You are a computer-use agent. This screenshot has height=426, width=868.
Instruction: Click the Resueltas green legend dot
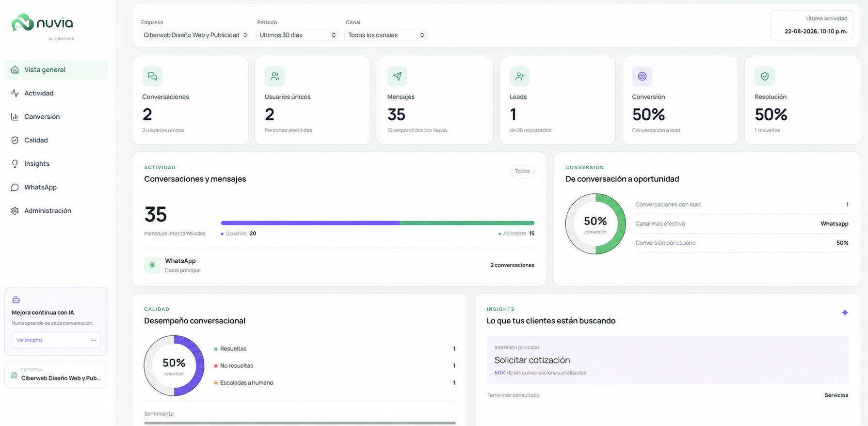coord(216,349)
